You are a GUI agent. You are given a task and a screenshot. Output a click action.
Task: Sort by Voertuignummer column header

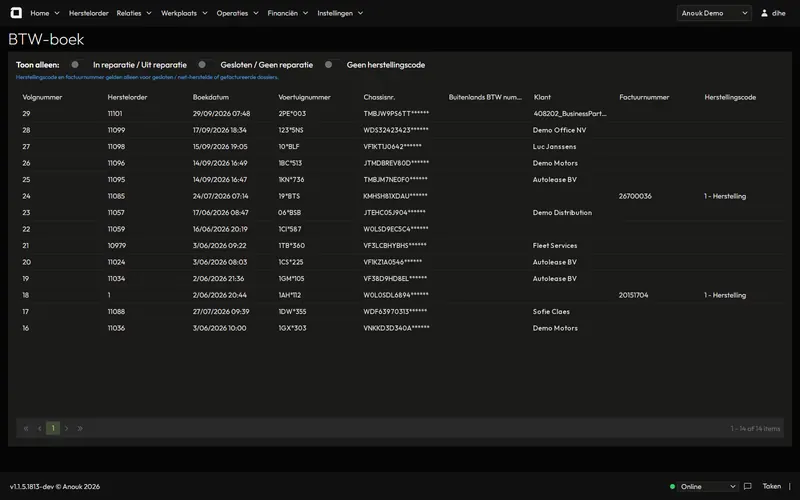(304, 97)
